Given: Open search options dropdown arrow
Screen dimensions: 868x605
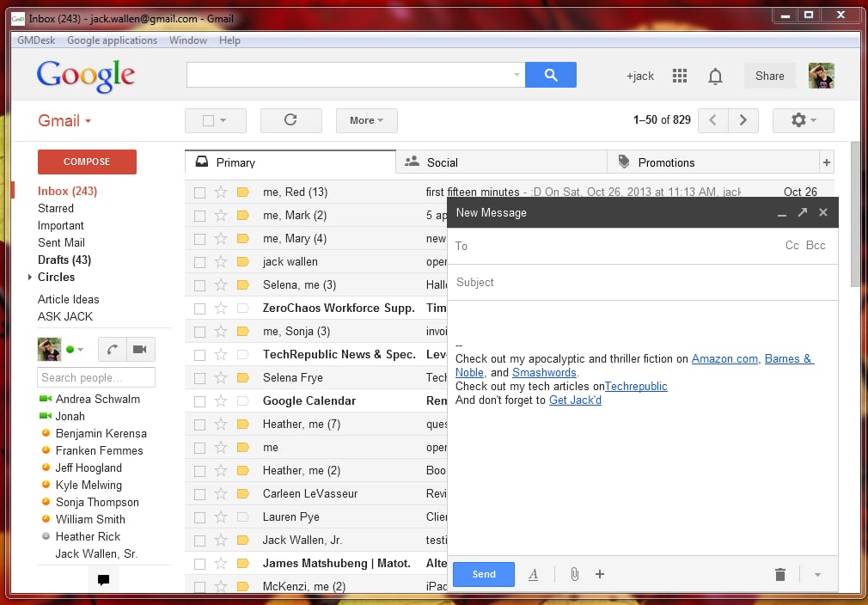Looking at the screenshot, I should (516, 75).
